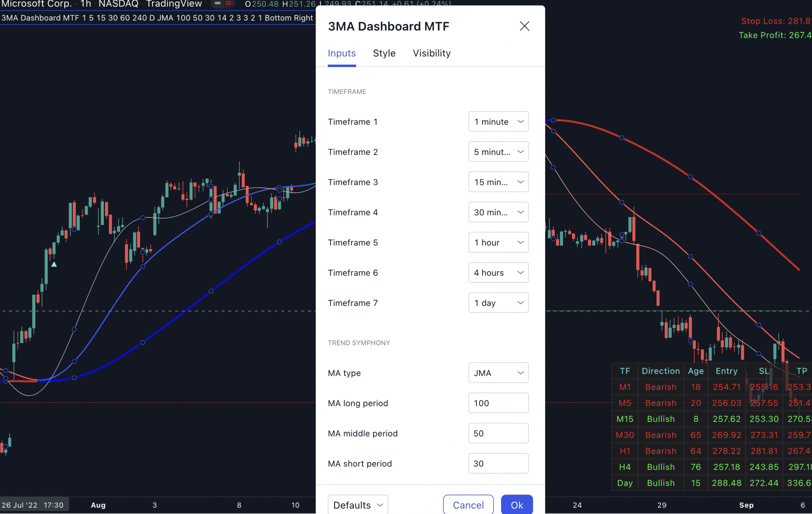The image size is (812, 514).
Task: Open the Timeframe 6 selector showing 4 hours
Action: (498, 272)
